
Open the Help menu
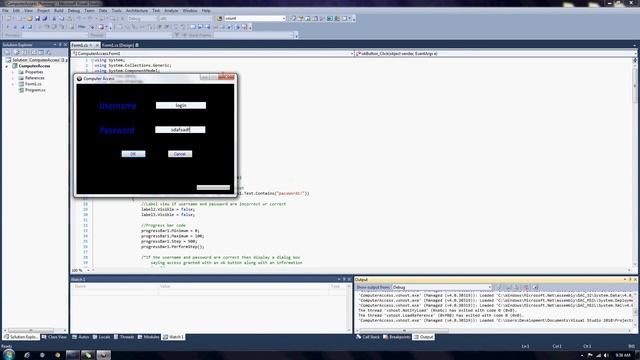click(206, 11)
